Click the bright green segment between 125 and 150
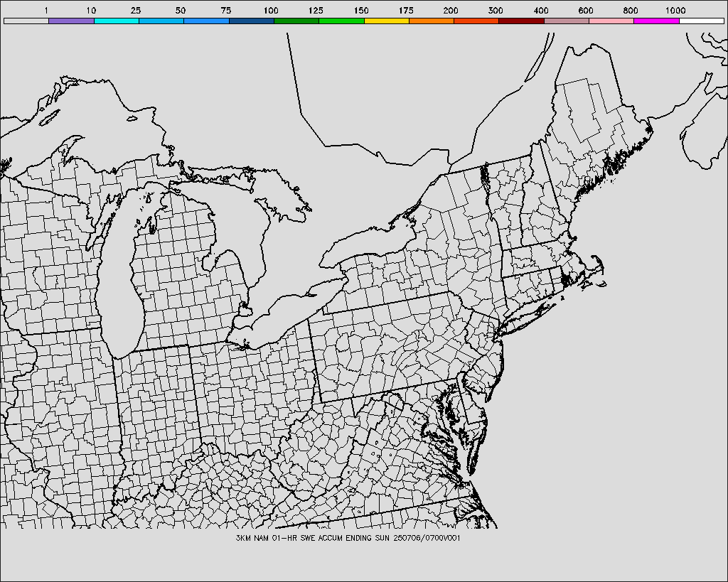The image size is (728, 582). [342, 21]
